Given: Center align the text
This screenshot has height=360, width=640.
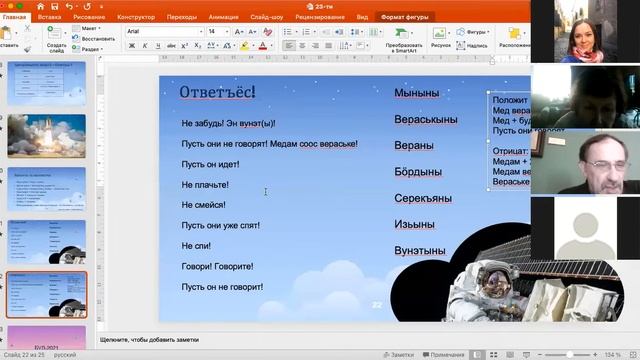Looking at the screenshot, I should (x=302, y=46).
